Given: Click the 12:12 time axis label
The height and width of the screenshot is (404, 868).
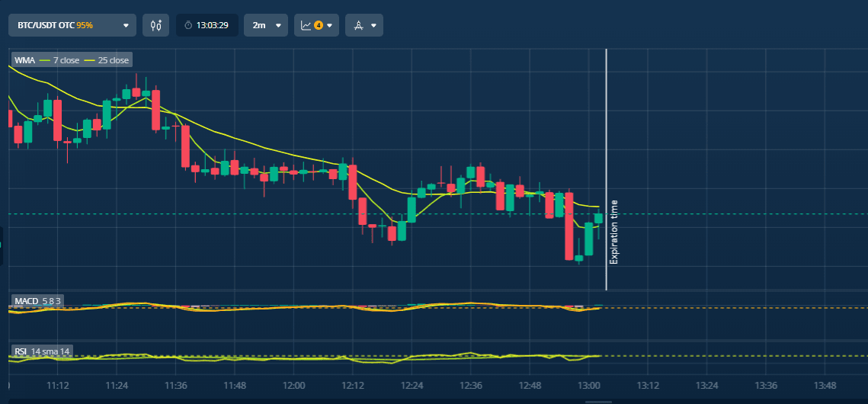Looking at the screenshot, I should tap(353, 385).
